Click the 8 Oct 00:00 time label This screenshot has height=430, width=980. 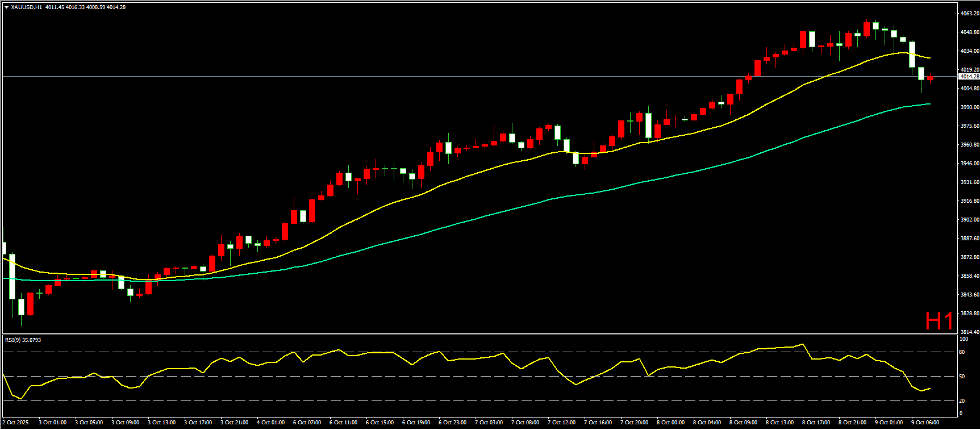pos(670,423)
